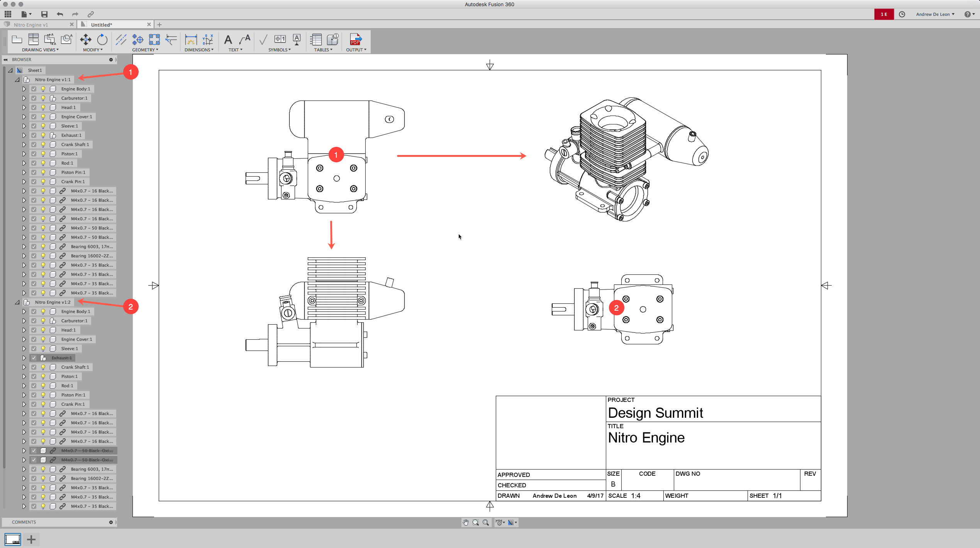Select the Rotate tool in the Modify group
The width and height of the screenshot is (980, 548).
tap(102, 39)
